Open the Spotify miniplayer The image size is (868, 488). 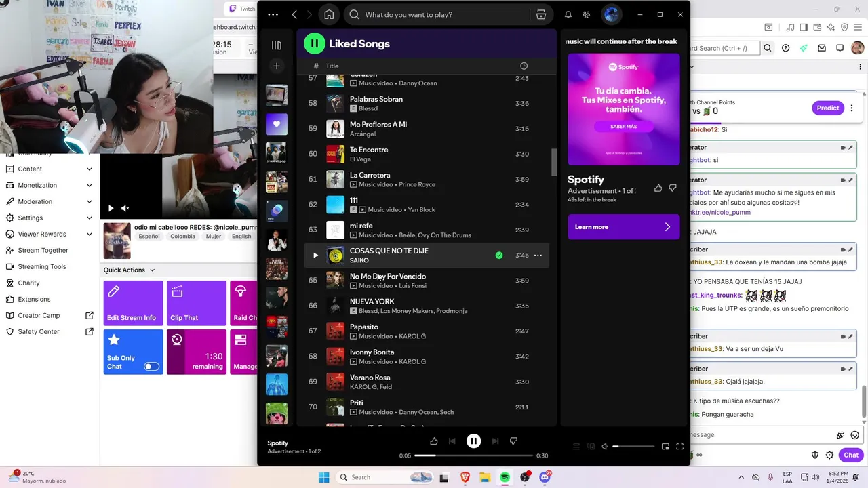click(x=665, y=447)
